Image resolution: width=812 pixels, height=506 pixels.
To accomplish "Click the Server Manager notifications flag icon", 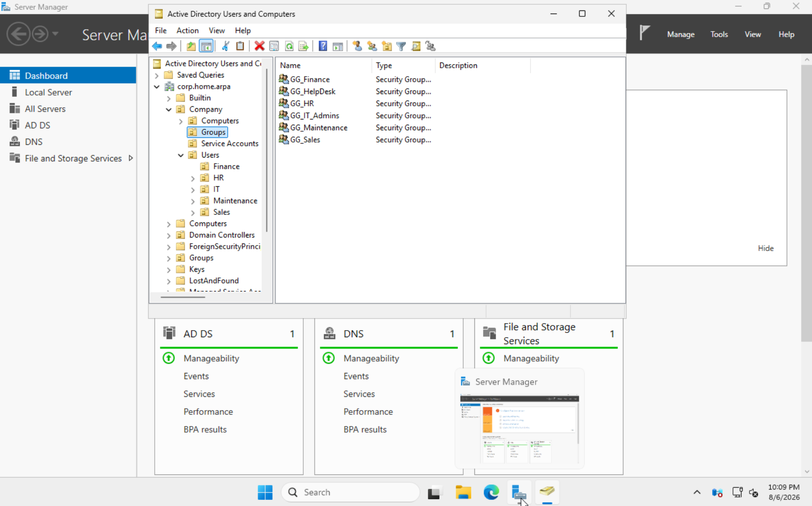I will 645,33.
